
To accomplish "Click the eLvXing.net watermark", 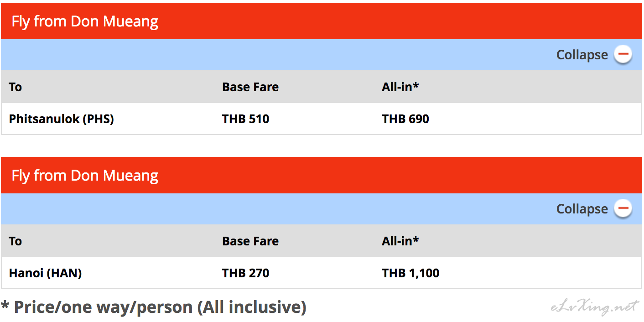I will tap(595, 307).
